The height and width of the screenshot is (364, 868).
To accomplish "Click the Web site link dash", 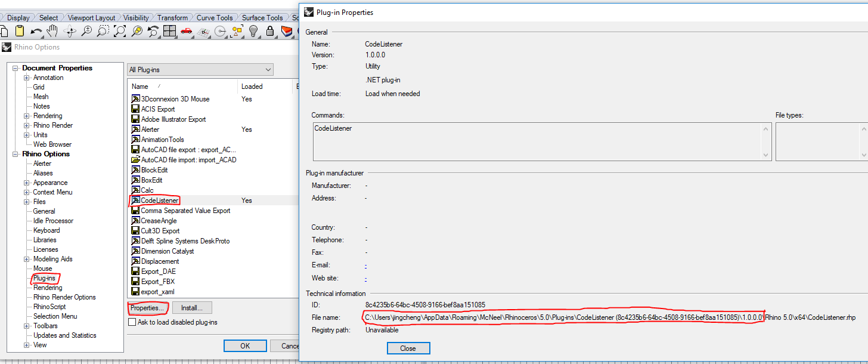I will (365, 279).
